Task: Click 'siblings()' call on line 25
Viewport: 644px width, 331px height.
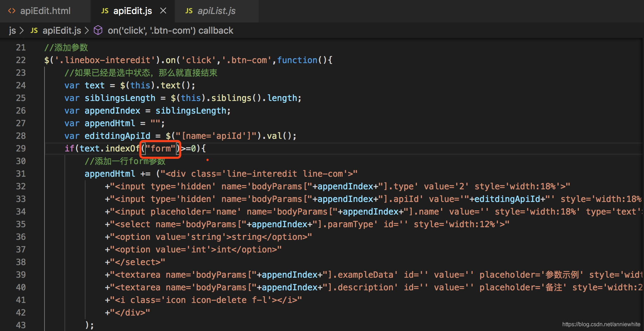Action: point(237,98)
